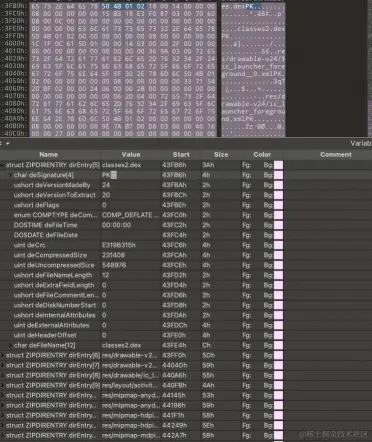
Task: Select the ushort deFlags row
Action: (x=186, y=205)
